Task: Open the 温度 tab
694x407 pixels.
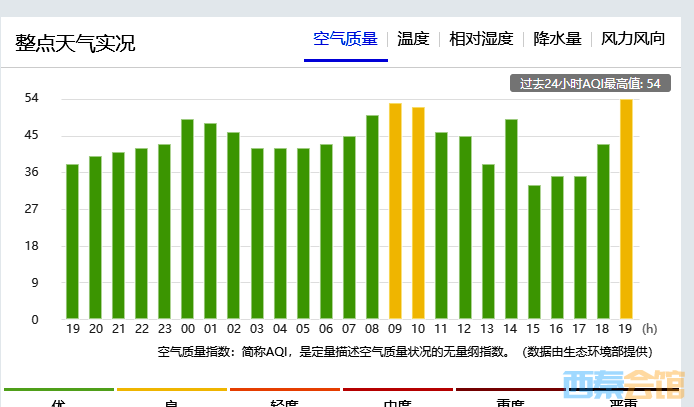Action: click(x=413, y=40)
